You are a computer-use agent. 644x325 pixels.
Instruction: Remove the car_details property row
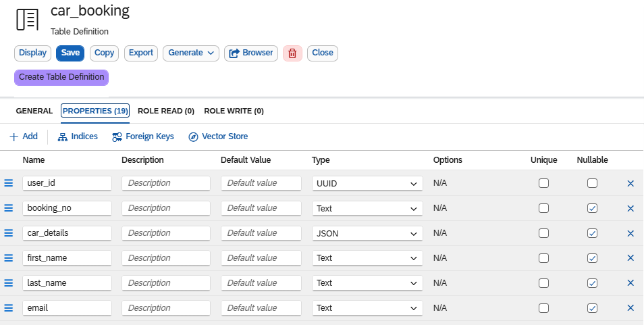pyautogui.click(x=631, y=233)
